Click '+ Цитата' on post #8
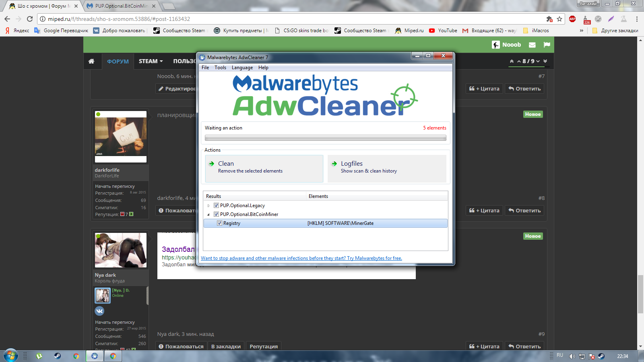Viewport: 644px width, 362px height. 484,211
